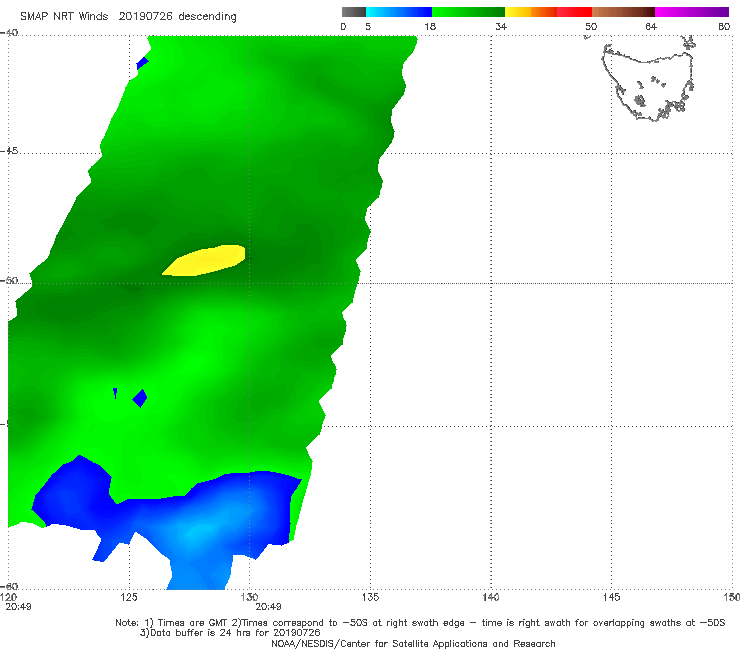Image resolution: width=740 pixels, height=650 pixels.
Task: Select the date "20190726" in the title
Action: (145, 16)
